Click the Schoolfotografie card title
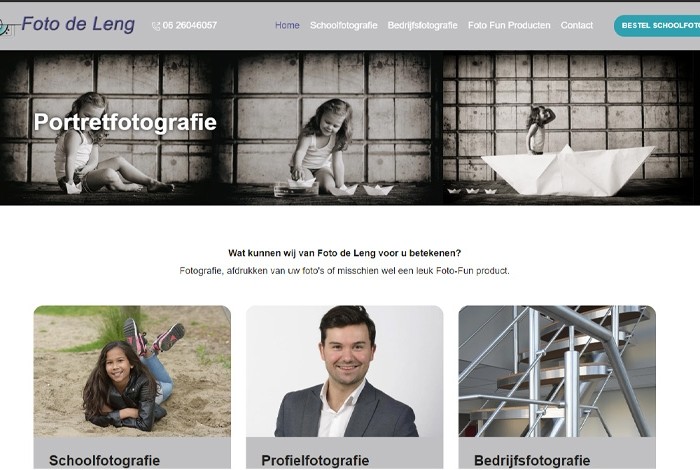This screenshot has width=700, height=470. coord(104,460)
